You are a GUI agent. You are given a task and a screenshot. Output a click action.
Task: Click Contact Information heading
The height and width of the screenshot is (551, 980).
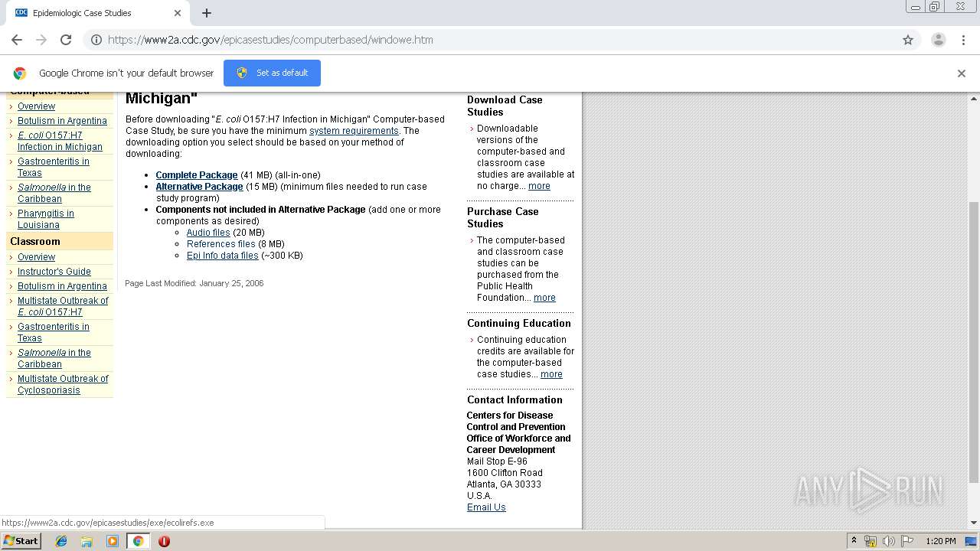[x=514, y=399]
